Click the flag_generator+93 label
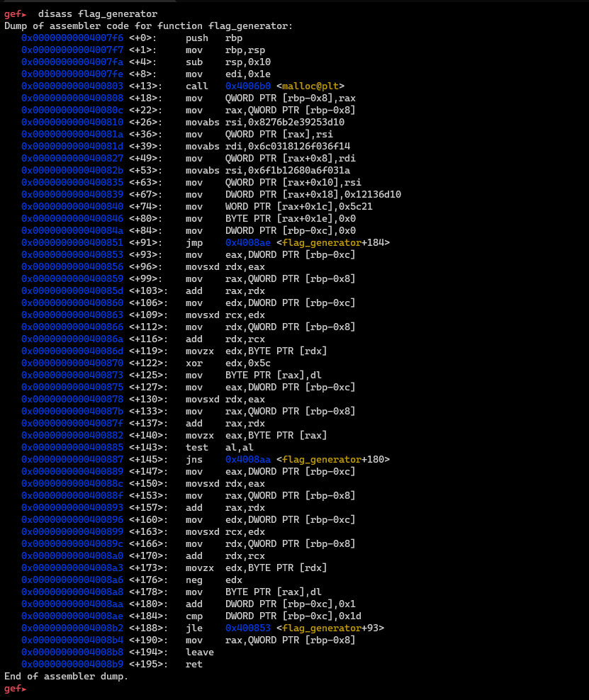 [330, 628]
